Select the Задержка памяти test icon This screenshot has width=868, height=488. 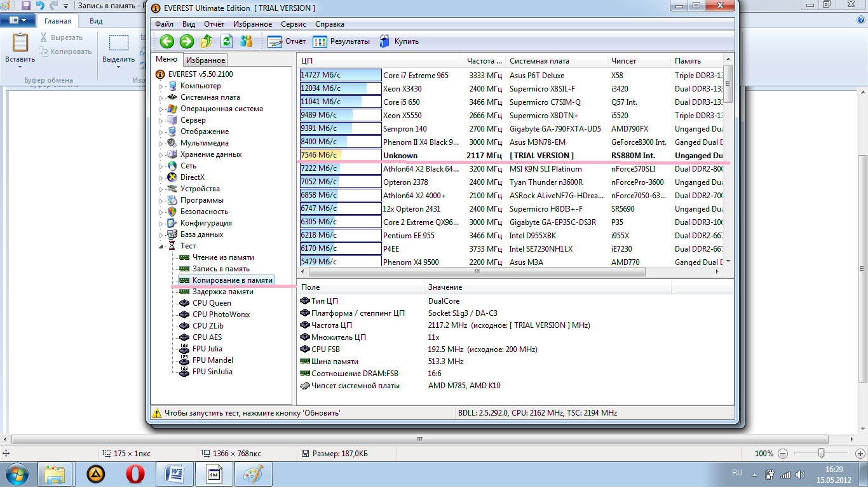185,292
